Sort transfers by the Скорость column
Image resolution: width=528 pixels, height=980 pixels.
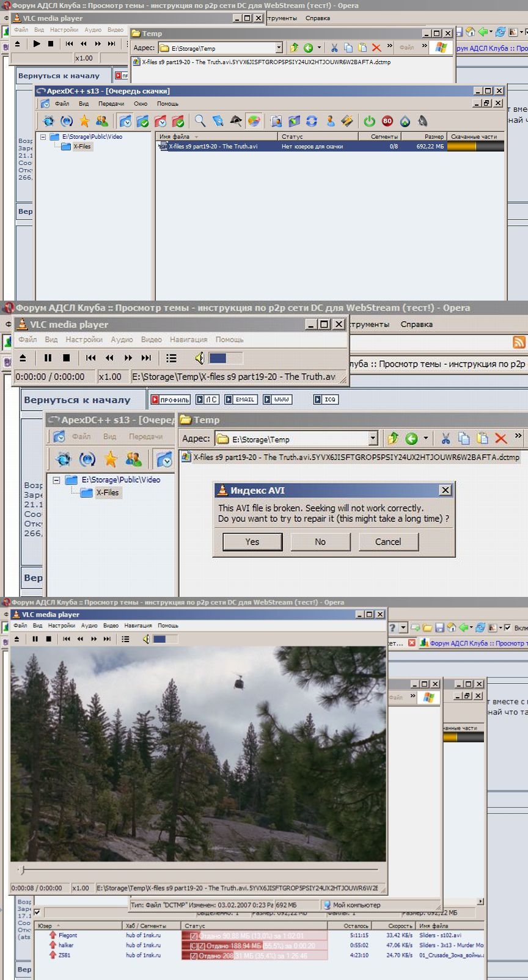(394, 926)
